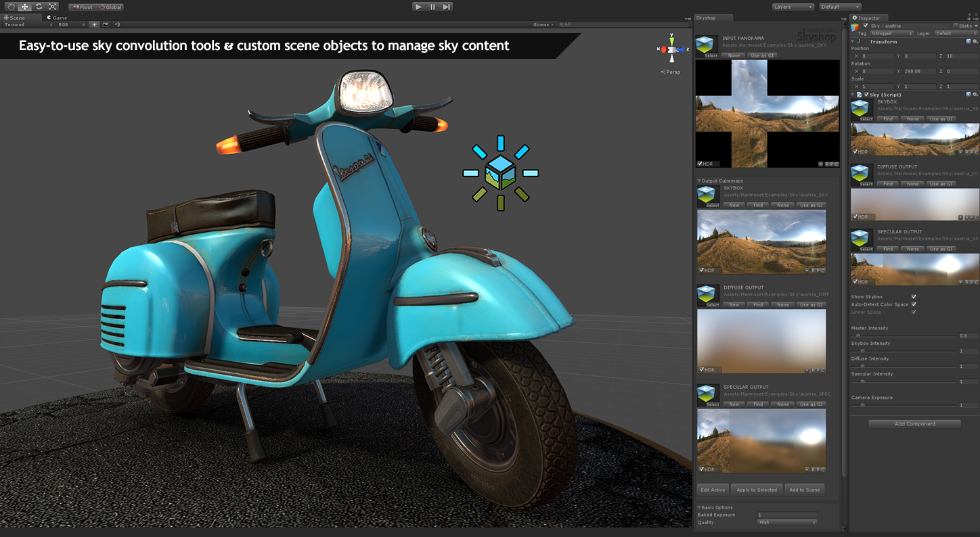Switch to the Game tab
Viewport: 980px width, 537px height.
point(57,18)
